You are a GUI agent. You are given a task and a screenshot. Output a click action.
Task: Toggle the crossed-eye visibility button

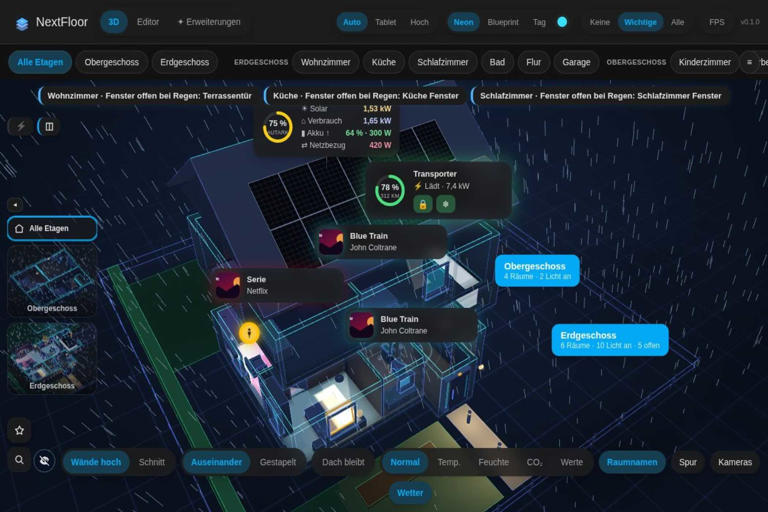click(45, 461)
